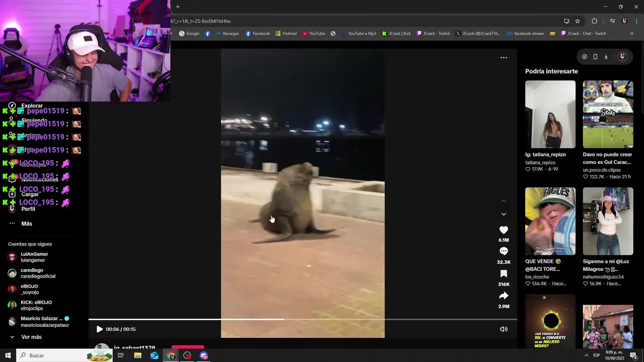
Task: Open the media control icon in the toolbar
Action: tap(612, 21)
